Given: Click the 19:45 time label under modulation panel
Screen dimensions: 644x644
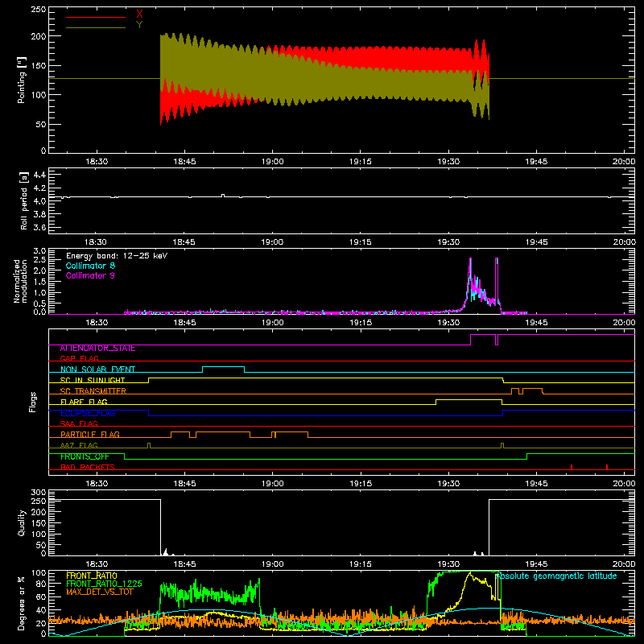Looking at the screenshot, I should pyautogui.click(x=536, y=323).
